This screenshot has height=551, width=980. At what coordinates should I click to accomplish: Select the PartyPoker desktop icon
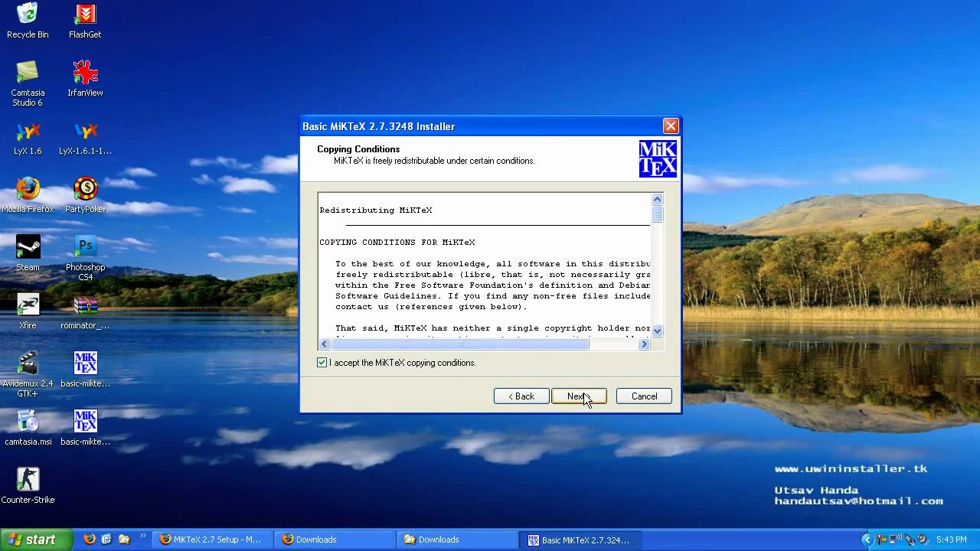[x=85, y=195]
